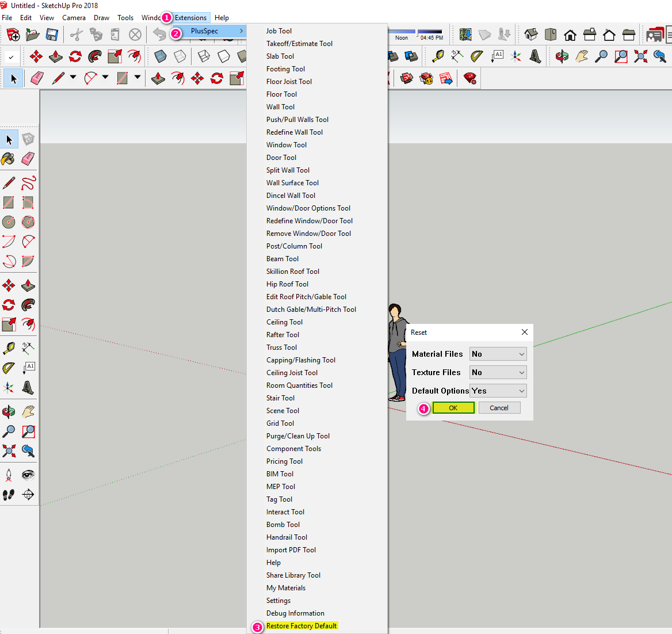
Task: Activate the Protractor tool in left toolbar
Action: [9, 368]
